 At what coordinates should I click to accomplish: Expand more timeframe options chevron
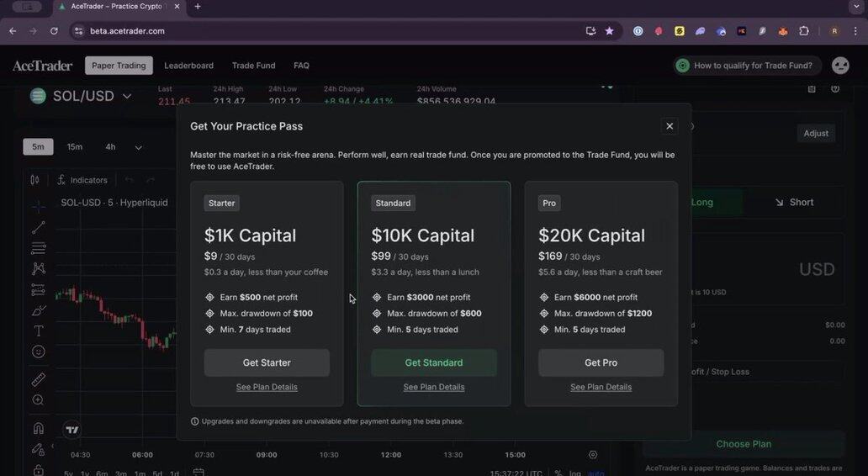click(139, 147)
